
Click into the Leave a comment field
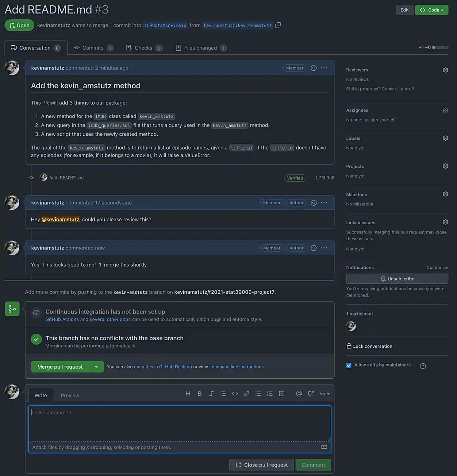[x=180, y=423]
